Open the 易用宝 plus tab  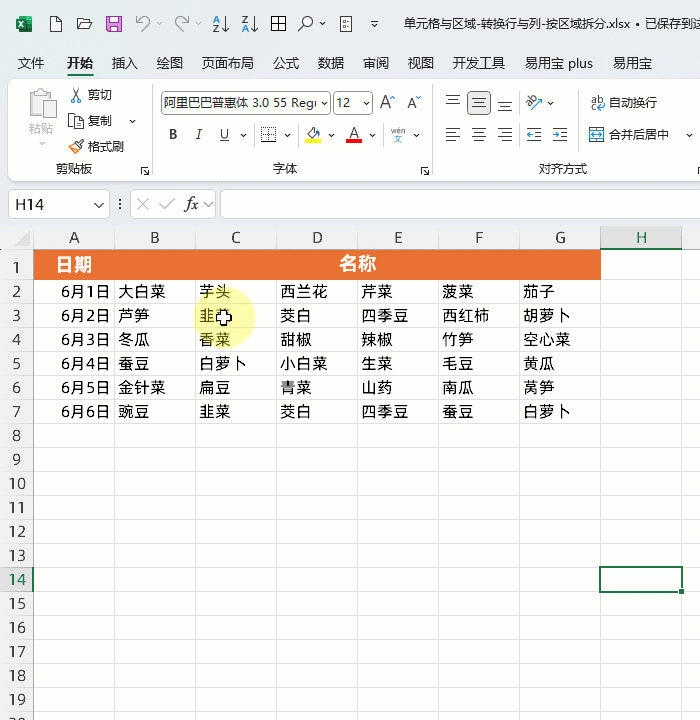559,63
